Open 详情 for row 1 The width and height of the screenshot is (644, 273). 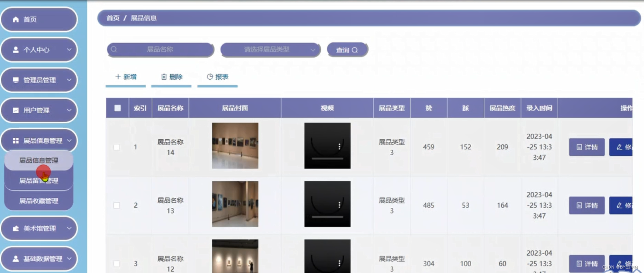[587, 147]
